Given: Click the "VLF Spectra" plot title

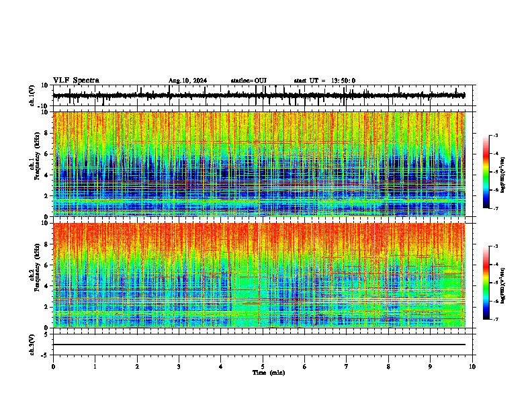Looking at the screenshot, I should coord(76,81).
